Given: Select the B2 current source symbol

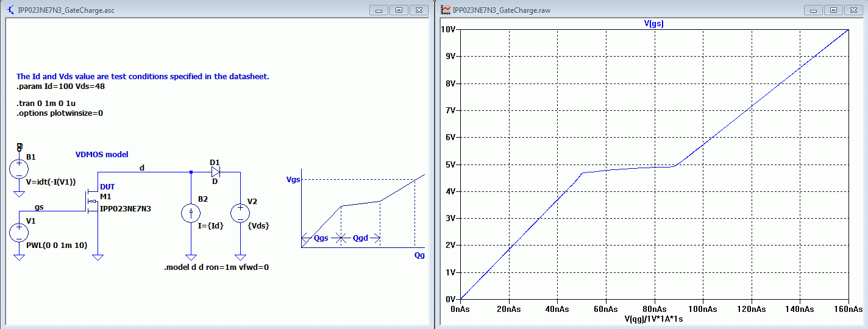Looking at the screenshot, I should [191, 213].
